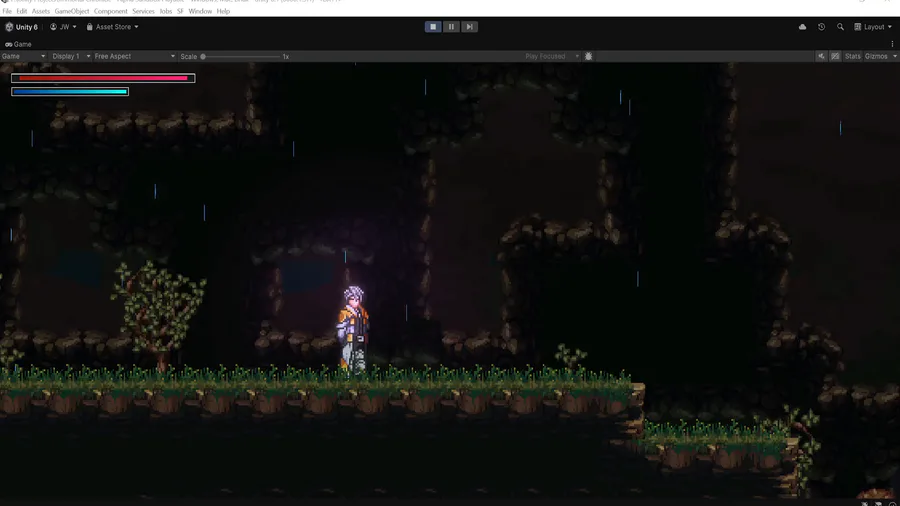Image resolution: width=900 pixels, height=506 pixels.
Task: Open the undo history icon
Action: click(821, 27)
